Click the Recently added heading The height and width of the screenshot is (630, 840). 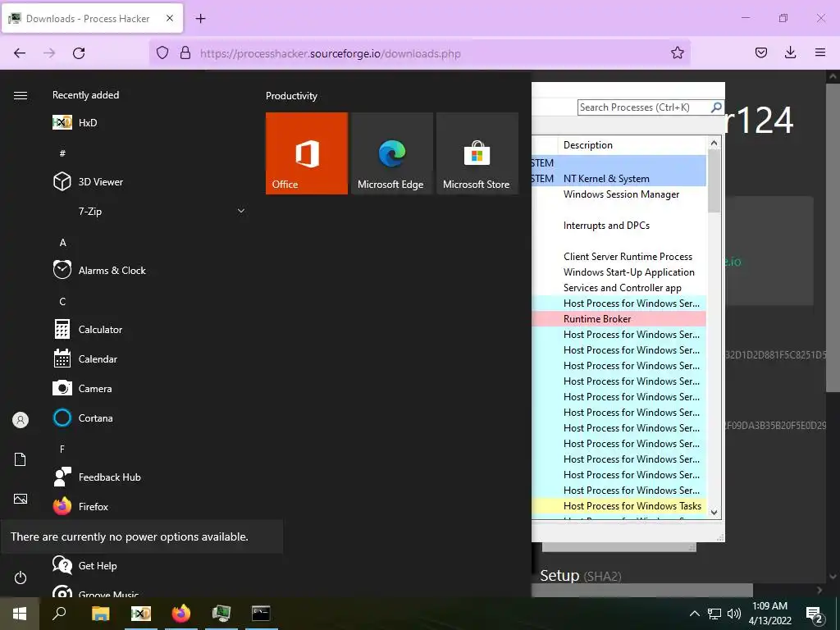point(85,95)
